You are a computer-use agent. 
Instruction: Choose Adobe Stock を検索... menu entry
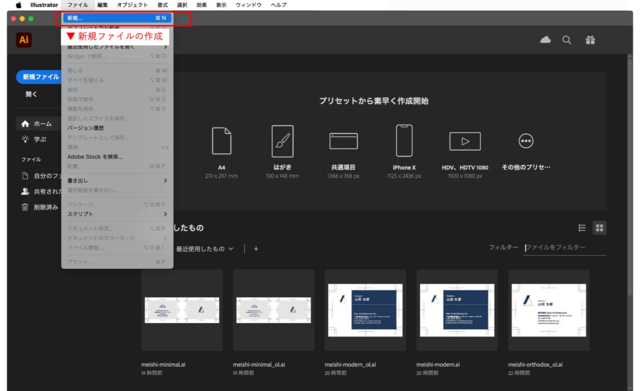pos(117,157)
